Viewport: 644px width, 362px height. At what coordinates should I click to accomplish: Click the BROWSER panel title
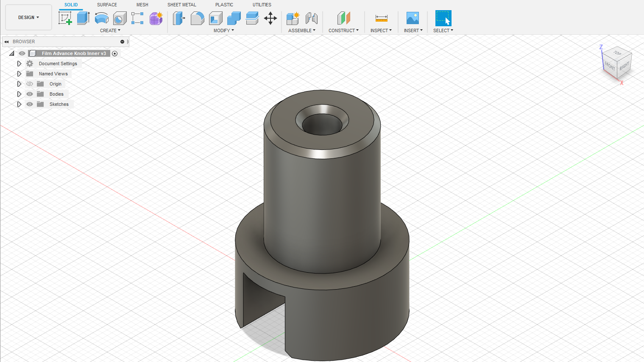point(24,41)
